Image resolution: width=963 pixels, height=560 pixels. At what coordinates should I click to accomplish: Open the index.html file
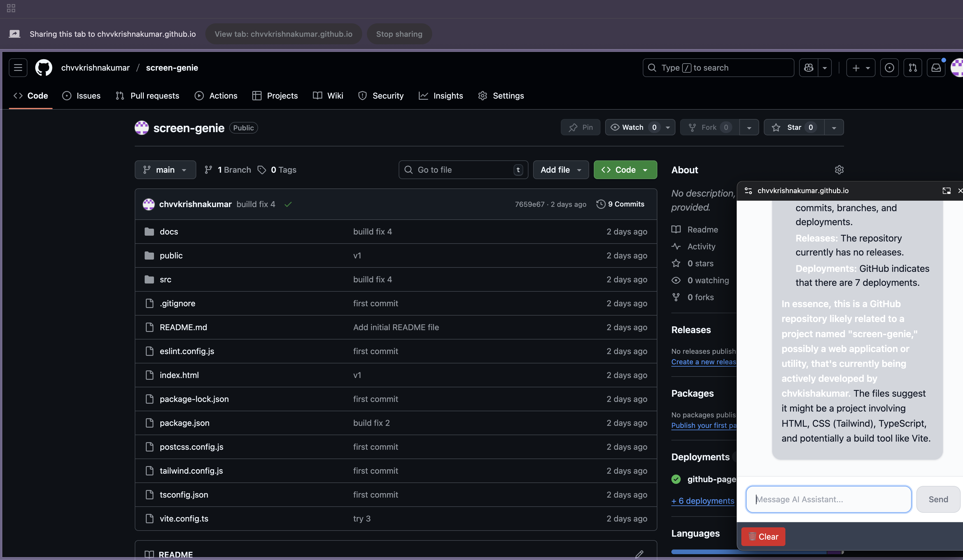(179, 375)
